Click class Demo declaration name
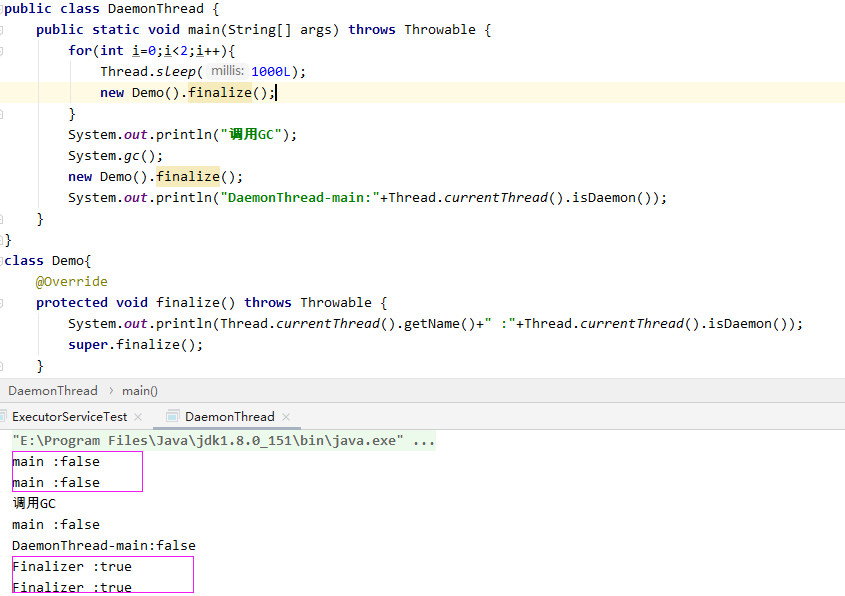This screenshot has width=845, height=596. click(x=68, y=261)
